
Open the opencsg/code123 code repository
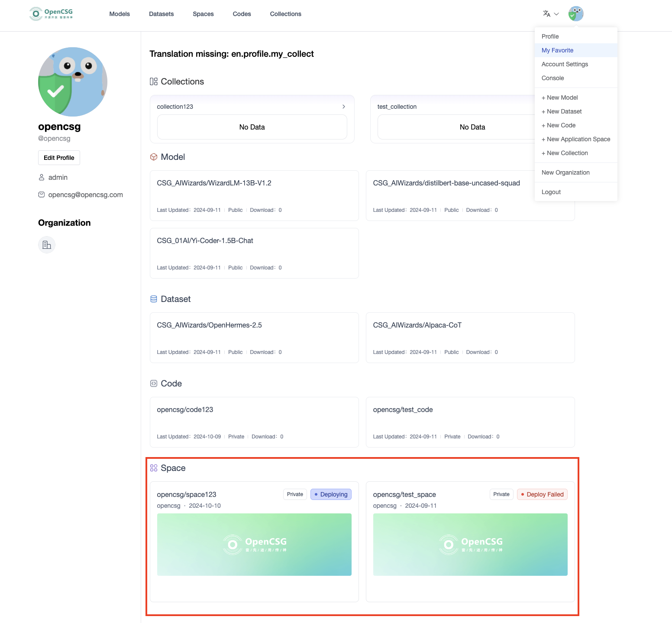pyautogui.click(x=185, y=410)
